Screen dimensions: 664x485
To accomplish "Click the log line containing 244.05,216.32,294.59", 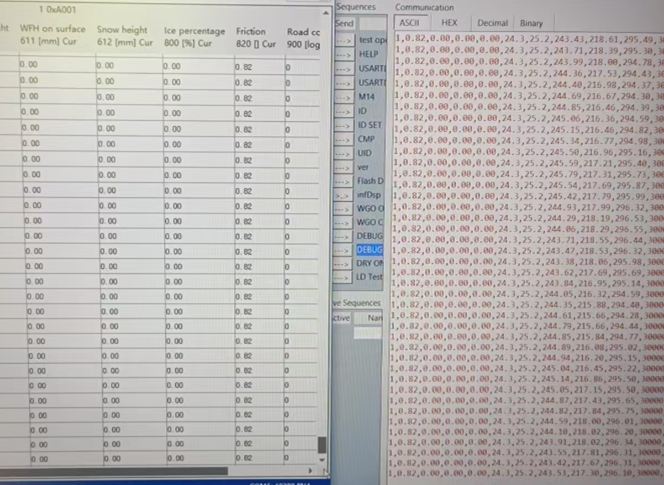I will click(527, 294).
